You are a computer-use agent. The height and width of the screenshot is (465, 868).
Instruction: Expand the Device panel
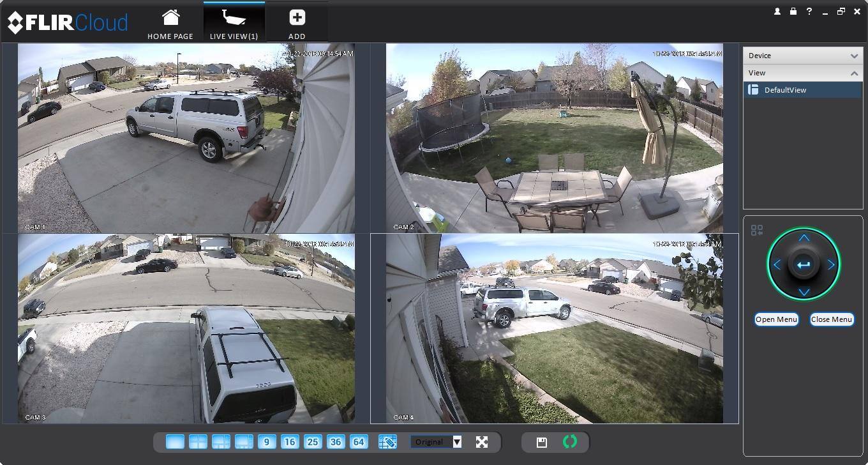[854, 56]
